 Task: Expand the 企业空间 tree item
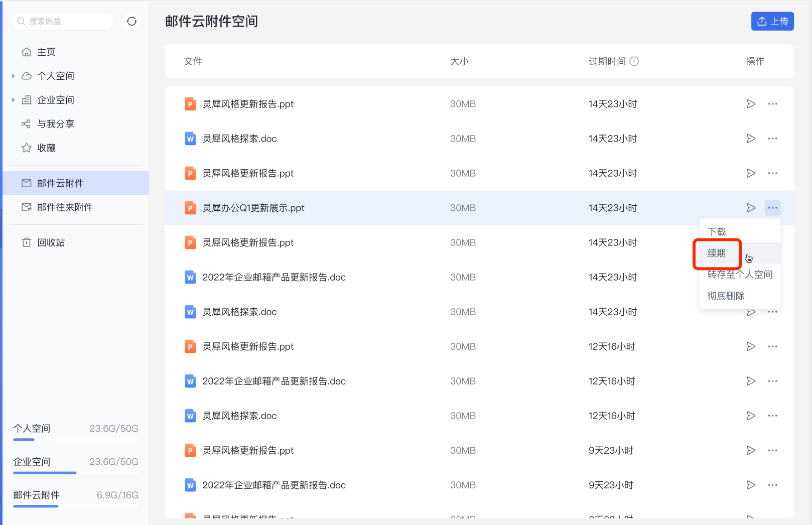coord(13,99)
